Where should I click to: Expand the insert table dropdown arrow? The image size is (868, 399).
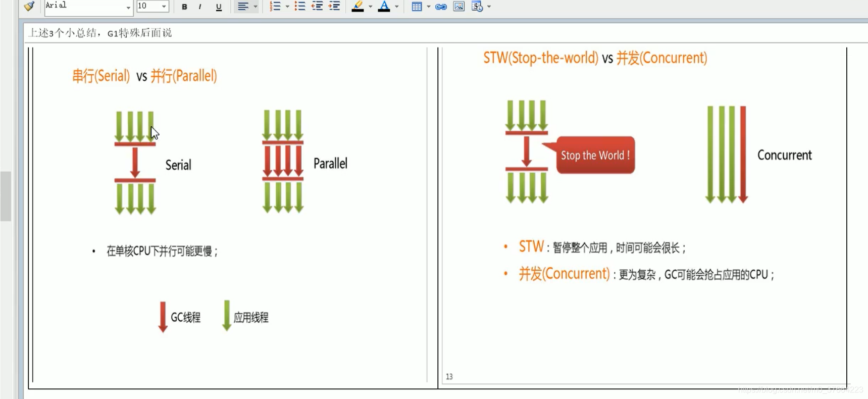(x=429, y=7)
